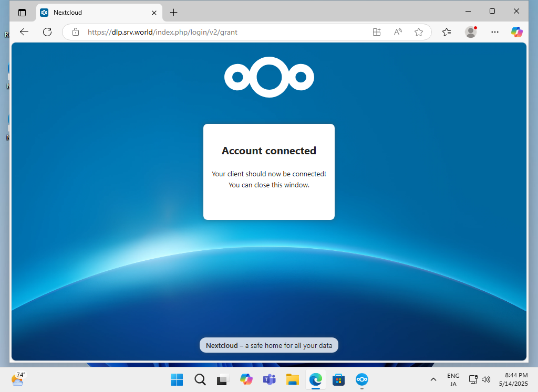This screenshot has height=392, width=538.
Task: Open volume control in system tray
Action: (486, 379)
